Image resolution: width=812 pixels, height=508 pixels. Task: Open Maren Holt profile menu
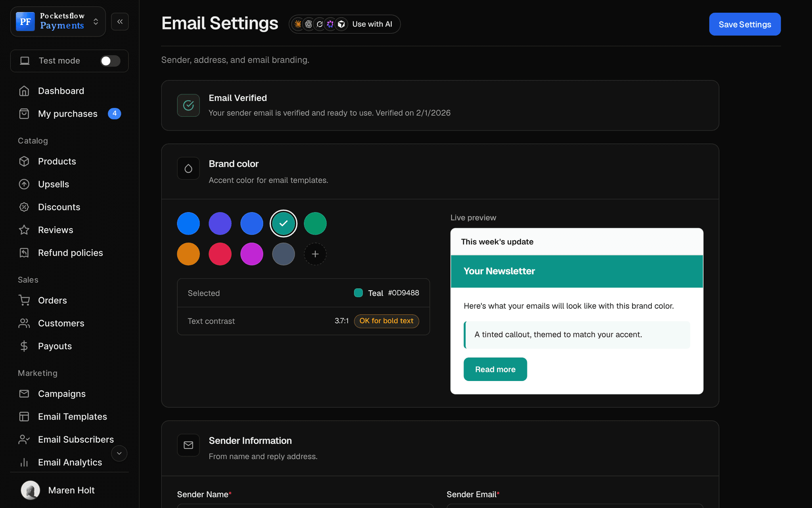[58, 490]
